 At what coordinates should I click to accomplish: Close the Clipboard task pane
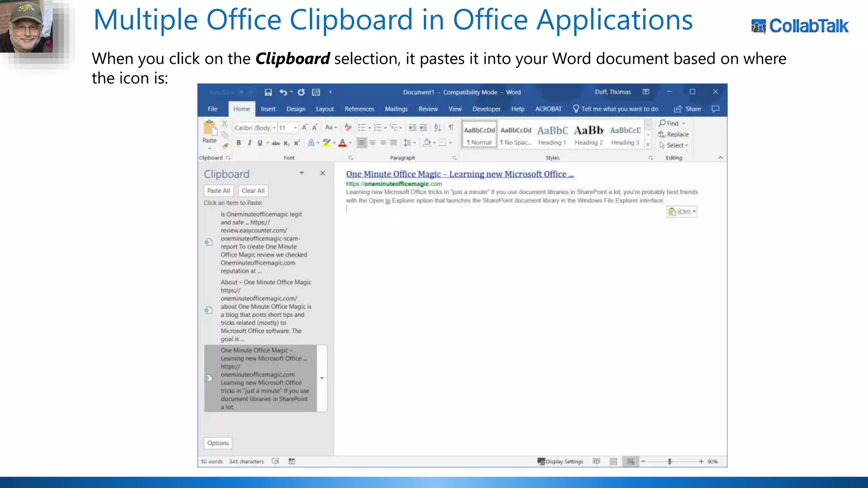[x=323, y=173]
